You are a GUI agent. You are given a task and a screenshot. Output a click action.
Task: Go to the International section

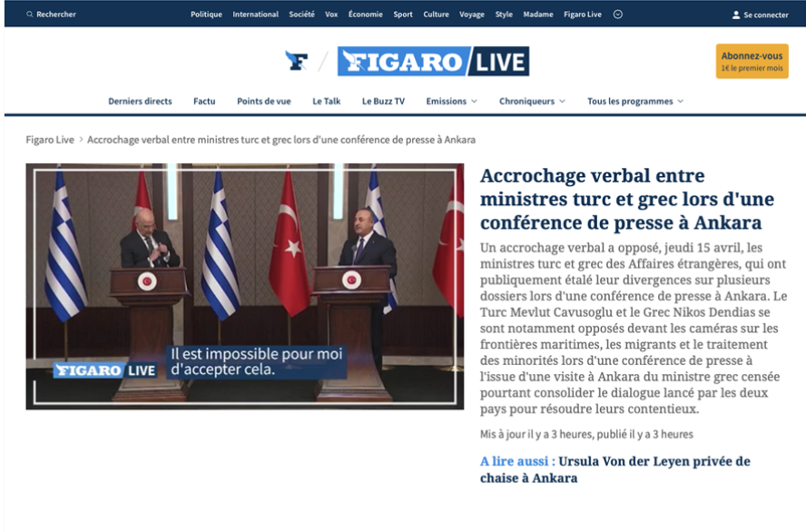point(255,15)
